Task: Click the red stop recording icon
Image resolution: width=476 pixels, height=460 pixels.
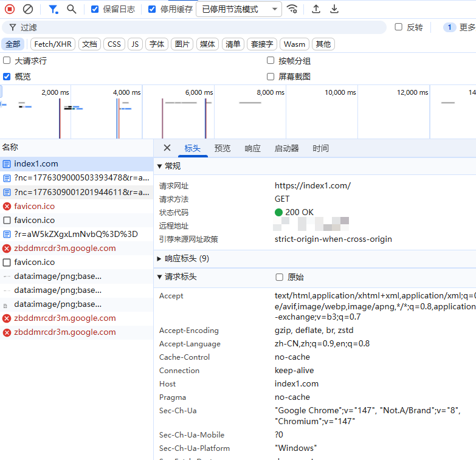Action: pyautogui.click(x=10, y=9)
